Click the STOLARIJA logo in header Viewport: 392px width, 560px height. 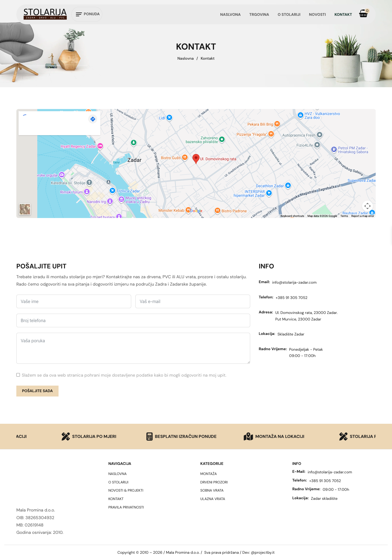pyautogui.click(x=45, y=14)
